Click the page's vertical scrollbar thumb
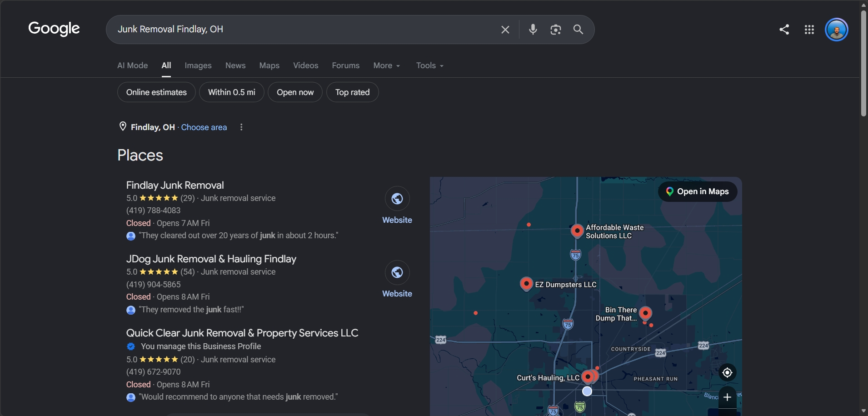 [863, 63]
